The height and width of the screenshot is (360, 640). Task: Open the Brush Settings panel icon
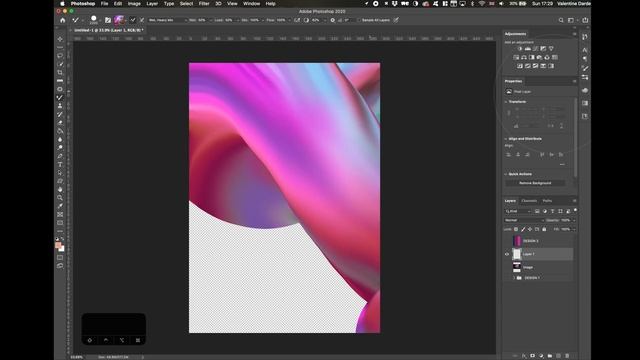click(108, 20)
